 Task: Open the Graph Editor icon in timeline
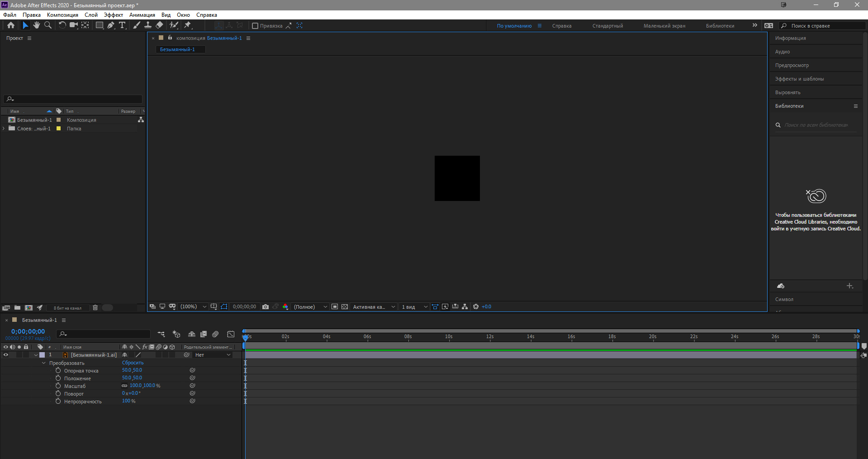tap(231, 334)
